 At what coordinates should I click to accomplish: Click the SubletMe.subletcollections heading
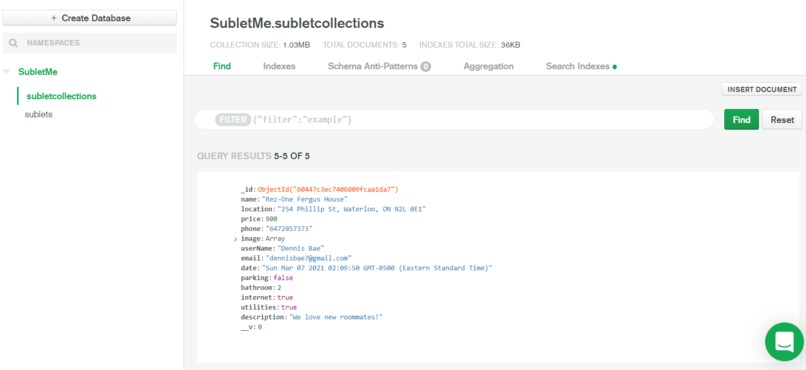(x=297, y=23)
